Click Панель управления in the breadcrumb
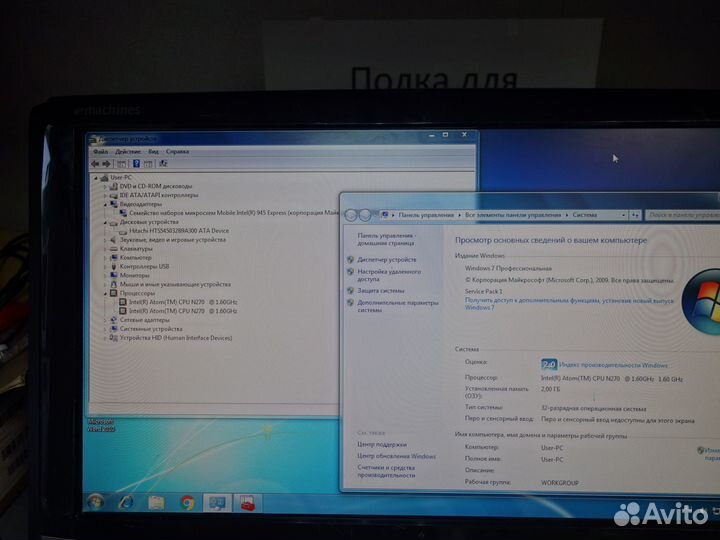Image resolution: width=720 pixels, height=540 pixels. [426, 215]
